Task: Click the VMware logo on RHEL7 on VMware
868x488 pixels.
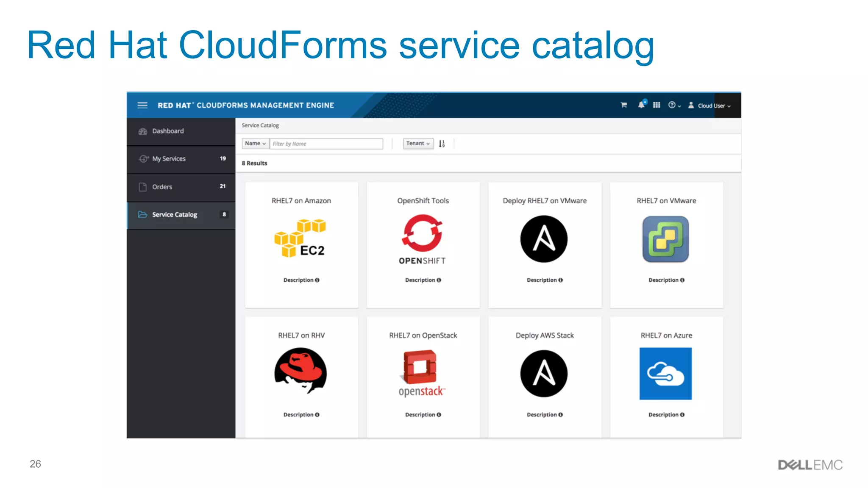Action: [x=666, y=239]
